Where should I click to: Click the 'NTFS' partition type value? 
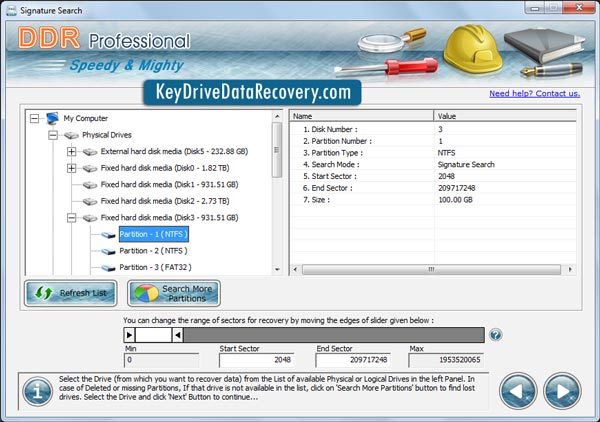click(446, 153)
